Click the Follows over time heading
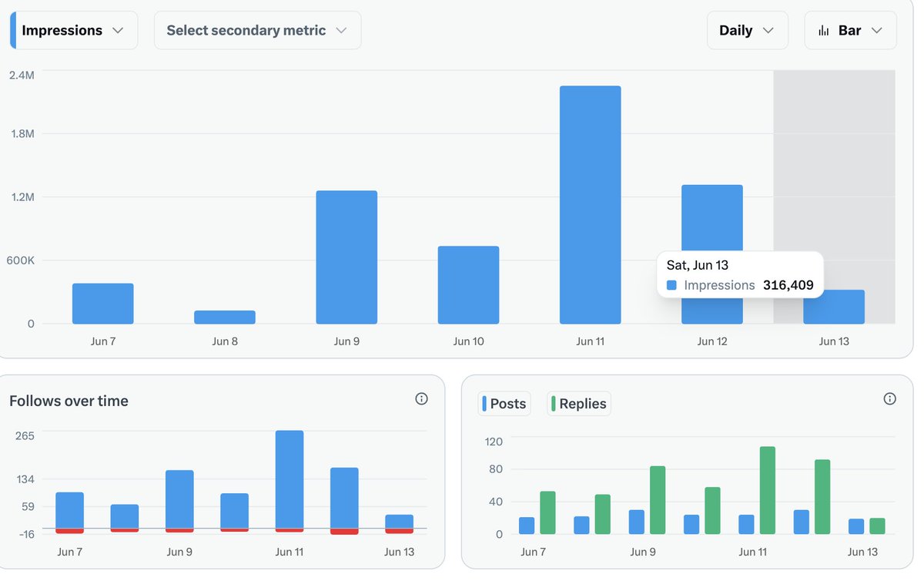This screenshot has height=581, width=924. point(69,401)
